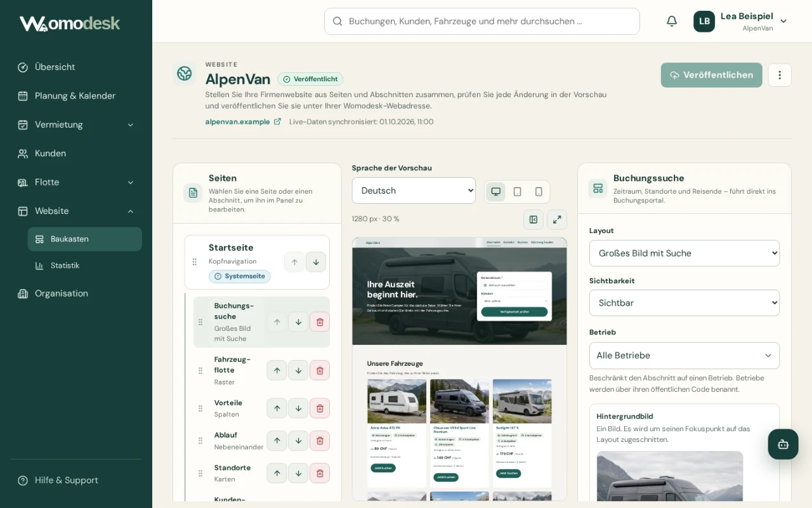This screenshot has height=508, width=812.
Task: Open the Layout dropdown
Action: pyautogui.click(x=684, y=253)
